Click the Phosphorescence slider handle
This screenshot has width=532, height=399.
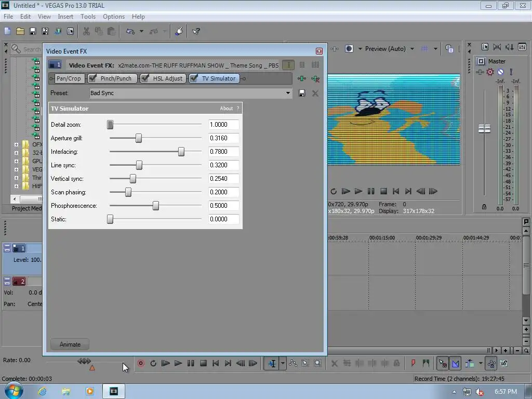pyautogui.click(x=156, y=206)
